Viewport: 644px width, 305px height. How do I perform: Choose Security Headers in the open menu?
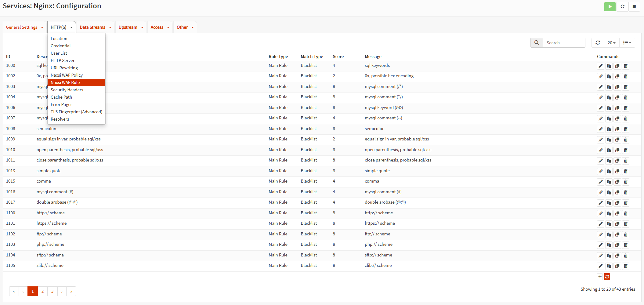(x=67, y=90)
